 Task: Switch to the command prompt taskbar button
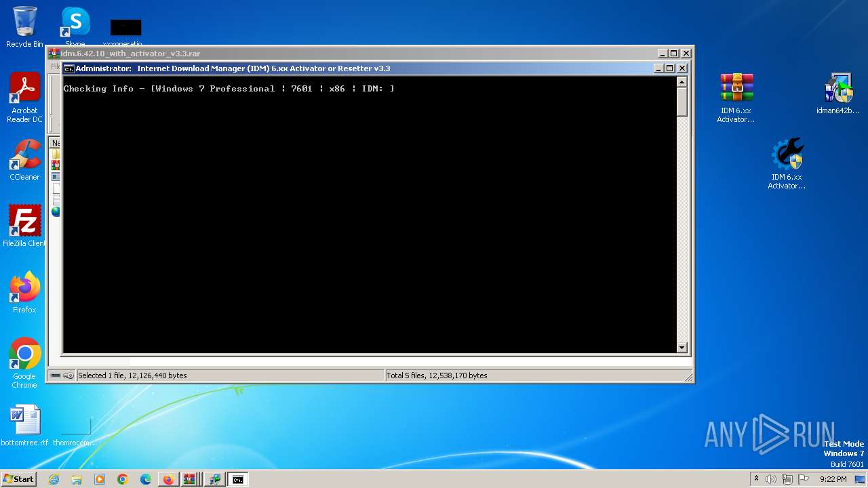point(237,479)
